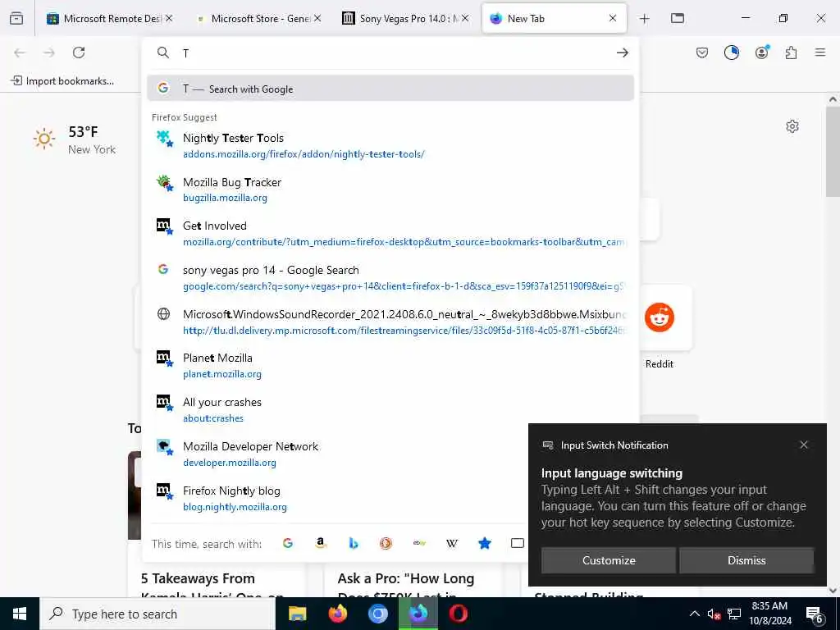
Task: Open Get Involved suggestion
Action: 390,234
